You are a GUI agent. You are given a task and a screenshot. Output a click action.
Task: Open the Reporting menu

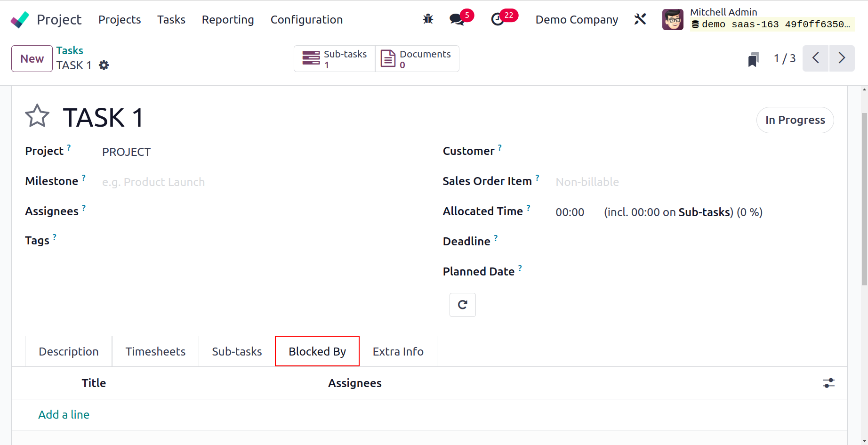[228, 19]
